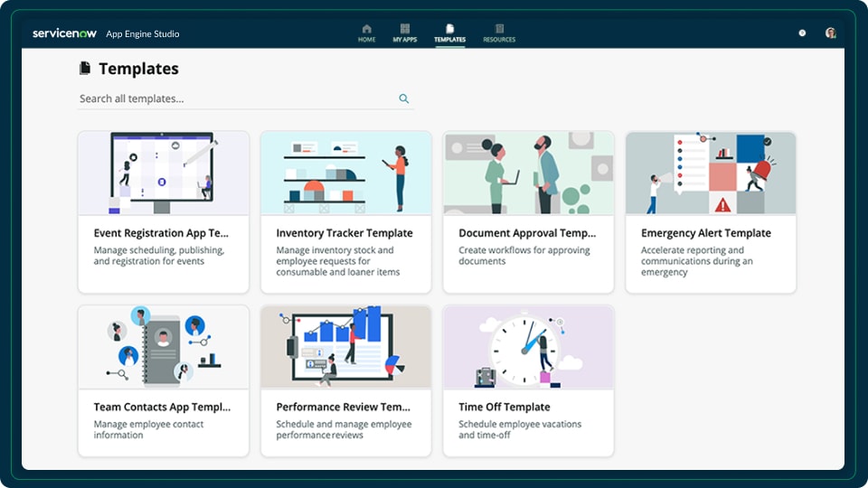Image resolution: width=868 pixels, height=488 pixels.
Task: Click the search magnifier icon
Action: [x=404, y=99]
